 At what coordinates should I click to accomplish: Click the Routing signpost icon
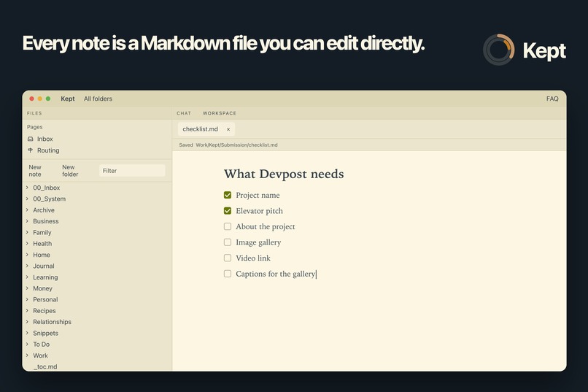click(31, 150)
